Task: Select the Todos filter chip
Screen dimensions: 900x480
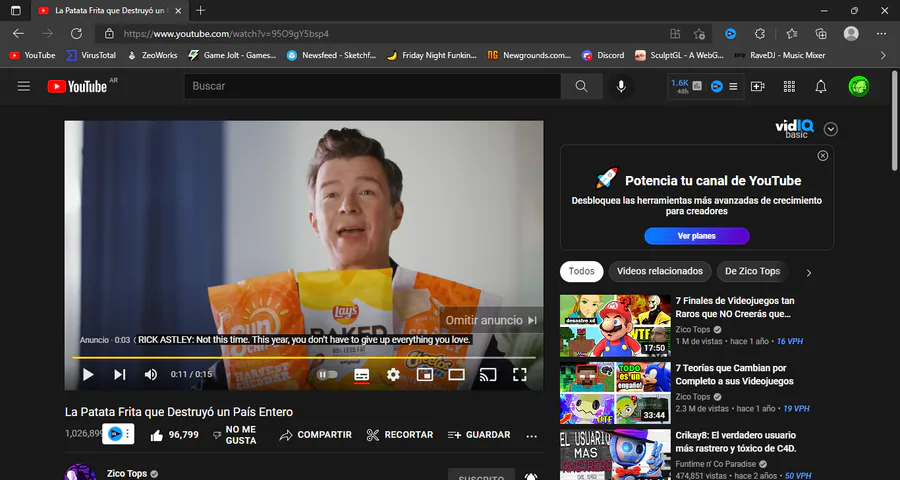Action: (x=581, y=271)
